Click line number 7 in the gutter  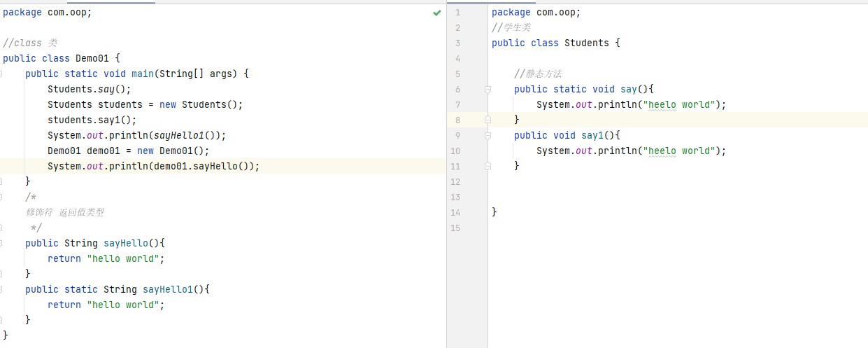coord(457,105)
